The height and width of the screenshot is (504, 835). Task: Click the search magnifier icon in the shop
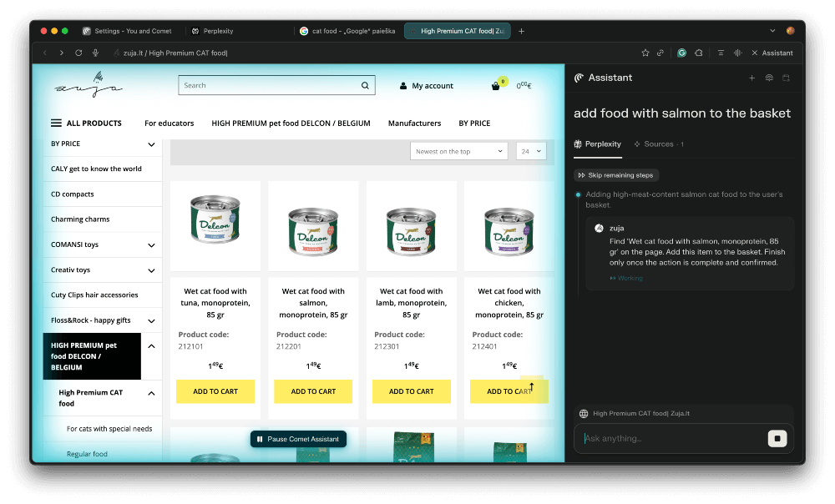point(366,85)
